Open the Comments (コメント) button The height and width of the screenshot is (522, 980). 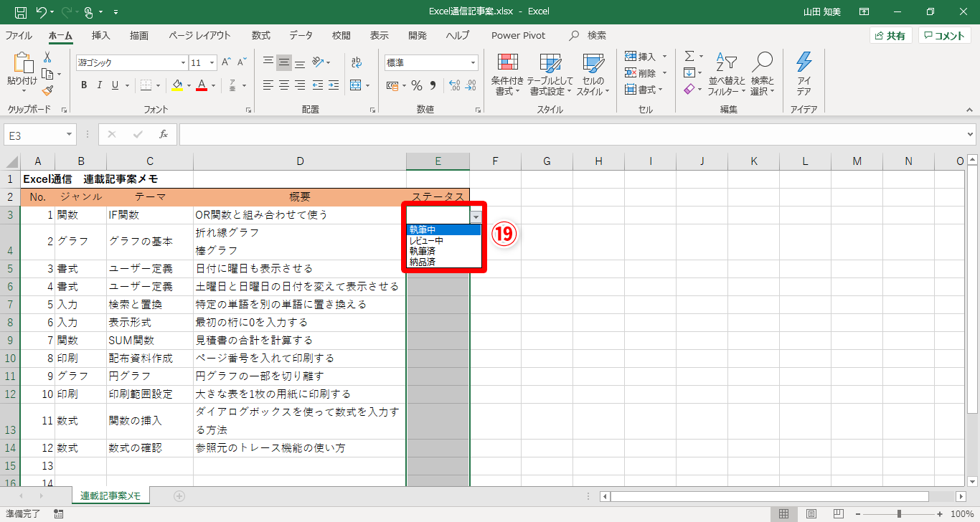(x=945, y=36)
